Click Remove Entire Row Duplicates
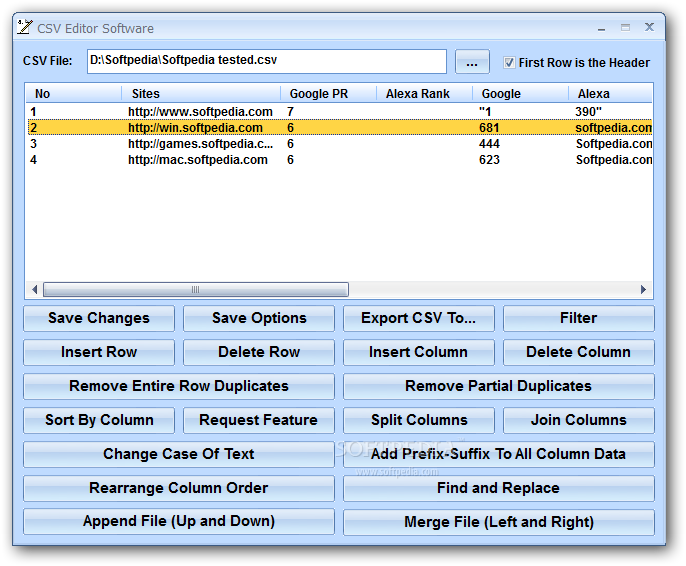The width and height of the screenshot is (686, 566). click(179, 386)
